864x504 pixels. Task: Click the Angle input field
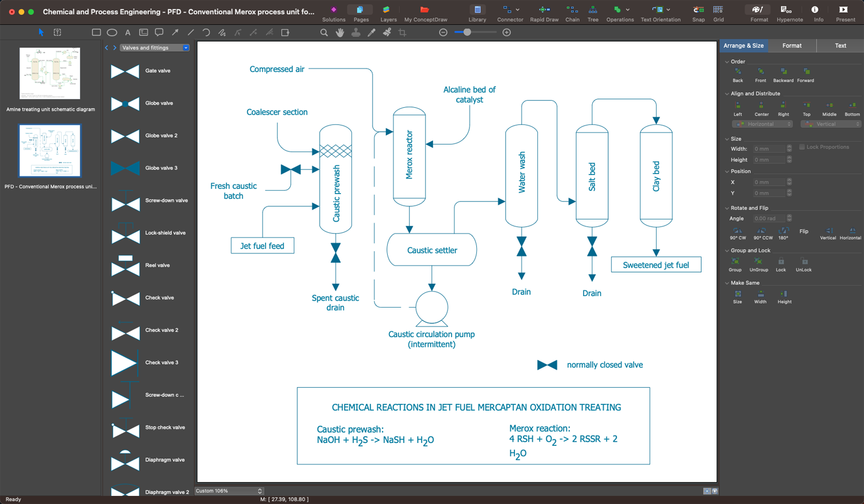click(769, 218)
